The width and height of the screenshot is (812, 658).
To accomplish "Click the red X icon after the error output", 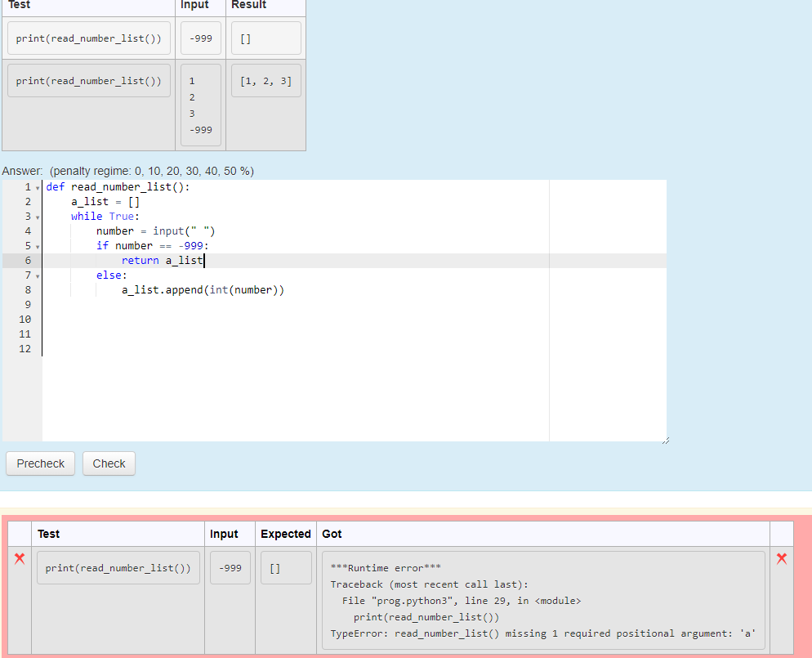I will tap(782, 558).
